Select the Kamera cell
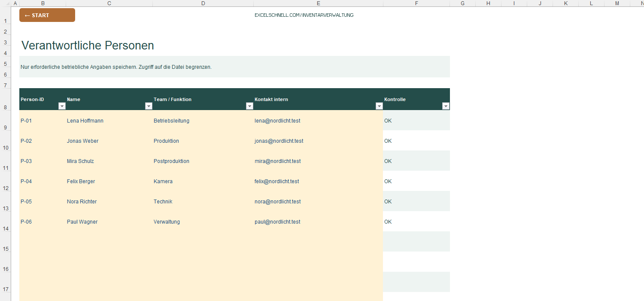Screen dimensions: 644x301 coord(203,181)
